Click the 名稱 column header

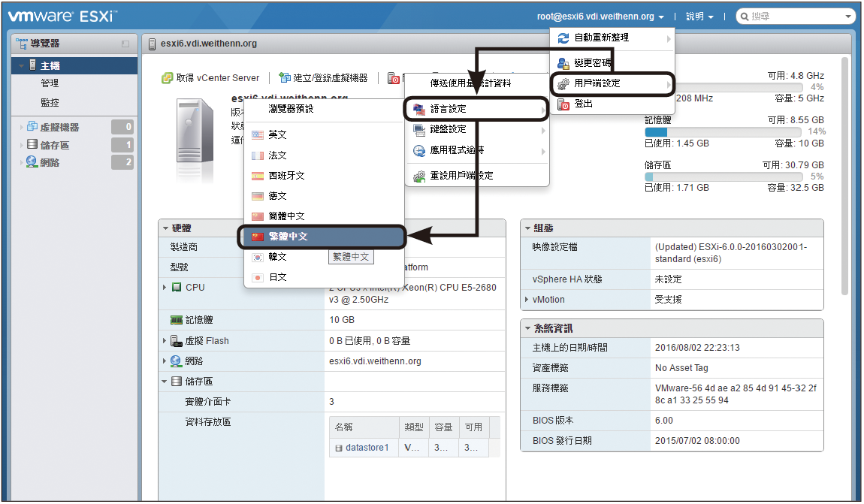[364, 427]
